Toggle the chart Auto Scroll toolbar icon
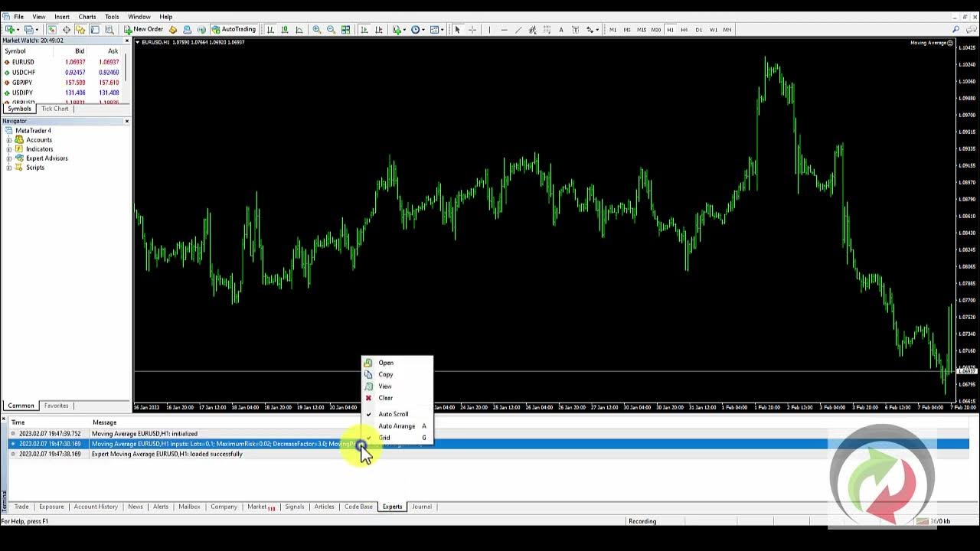Image resolution: width=980 pixels, height=551 pixels. [x=364, y=30]
